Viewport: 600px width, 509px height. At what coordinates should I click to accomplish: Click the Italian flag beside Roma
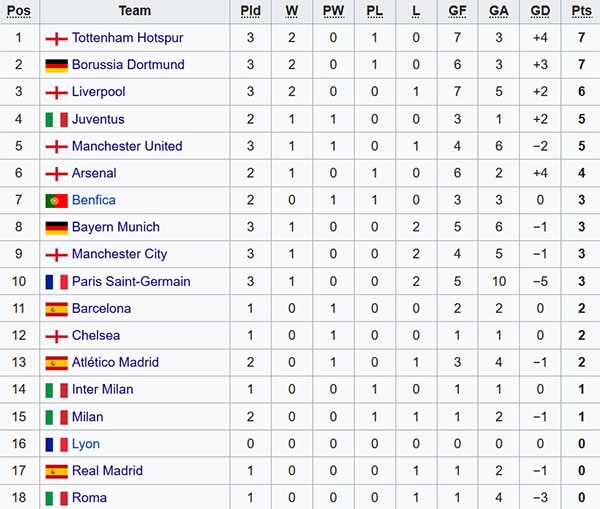(x=56, y=498)
